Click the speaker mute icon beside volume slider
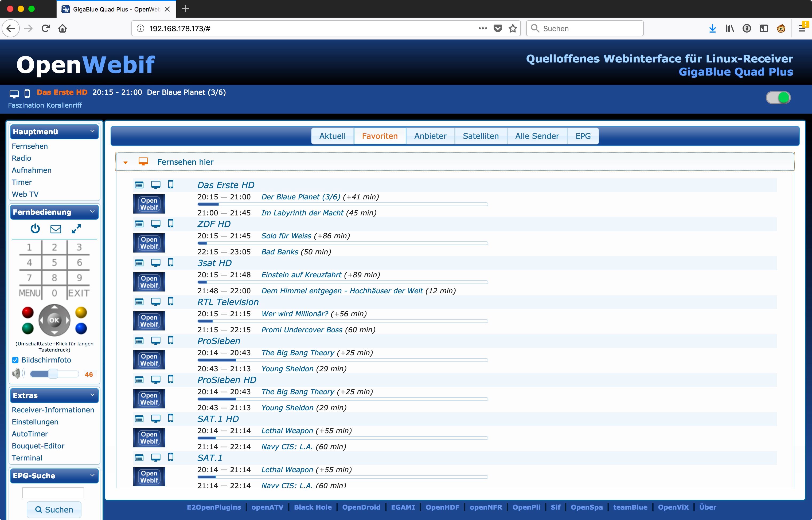 [x=18, y=373]
